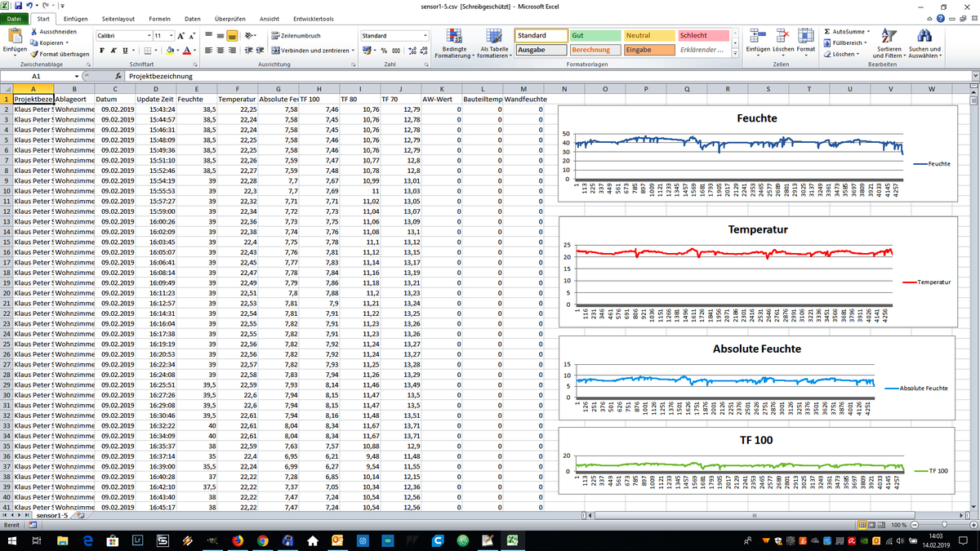Image resolution: width=980 pixels, height=551 pixels.
Task: Click Füllbereich button
Action: click(x=846, y=42)
